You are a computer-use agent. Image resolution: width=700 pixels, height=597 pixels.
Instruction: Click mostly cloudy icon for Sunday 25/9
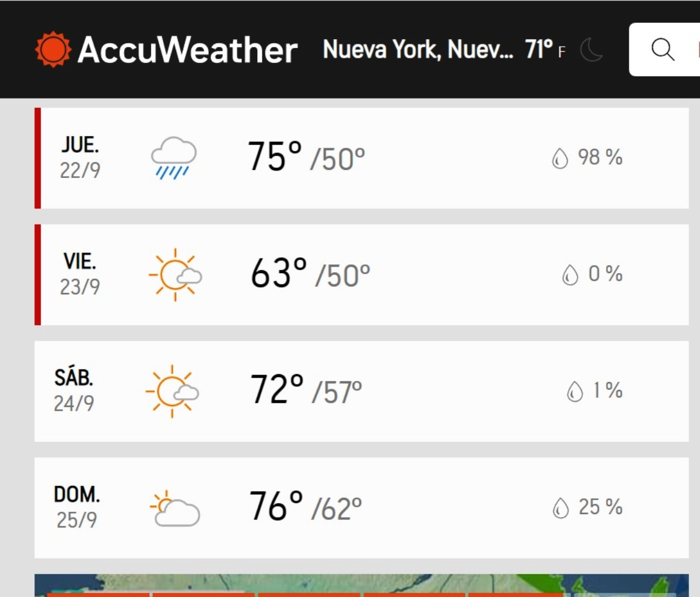pyautogui.click(x=175, y=508)
